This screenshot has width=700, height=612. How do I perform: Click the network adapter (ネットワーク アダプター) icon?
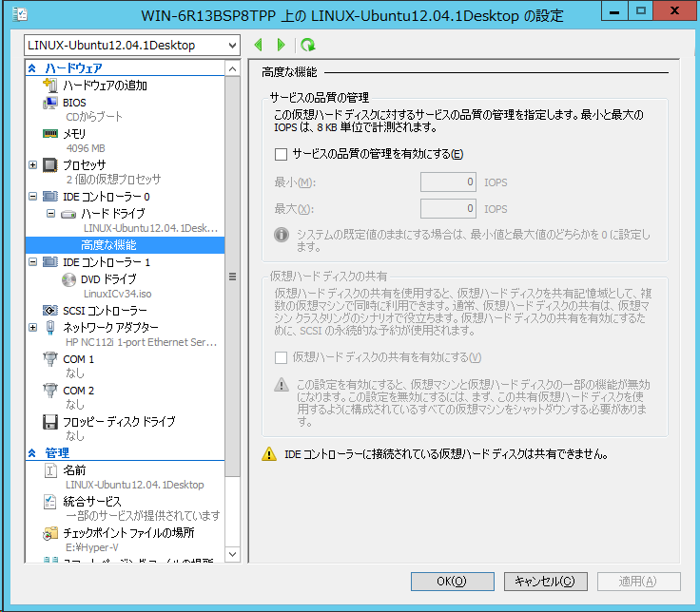click(50, 328)
